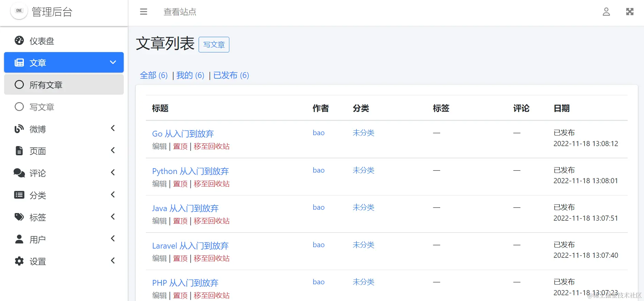This screenshot has height=301, width=644.
Task: Click the 分类 list icon
Action: [19, 195]
